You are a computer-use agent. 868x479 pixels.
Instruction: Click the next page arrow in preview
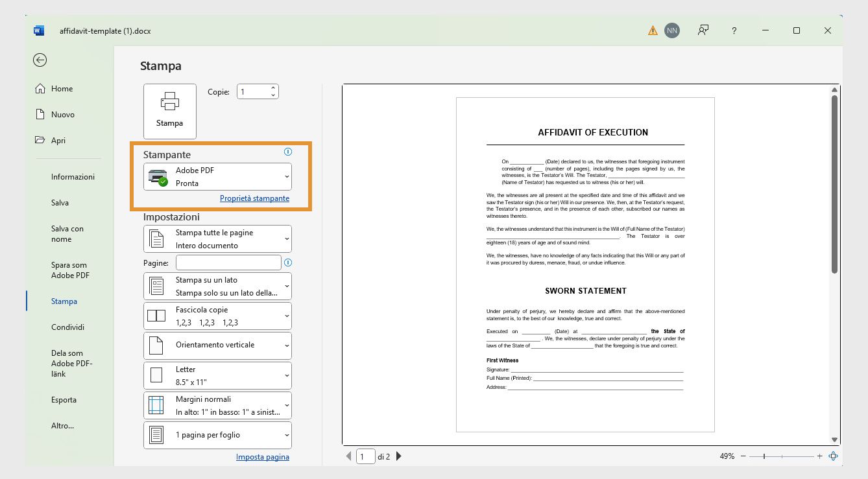click(398, 456)
